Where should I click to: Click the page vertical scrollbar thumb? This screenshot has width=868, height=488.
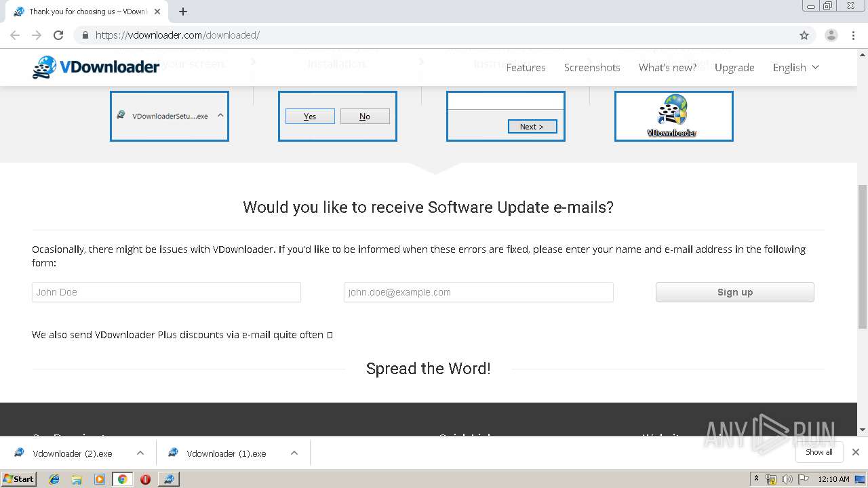pyautogui.click(x=863, y=256)
